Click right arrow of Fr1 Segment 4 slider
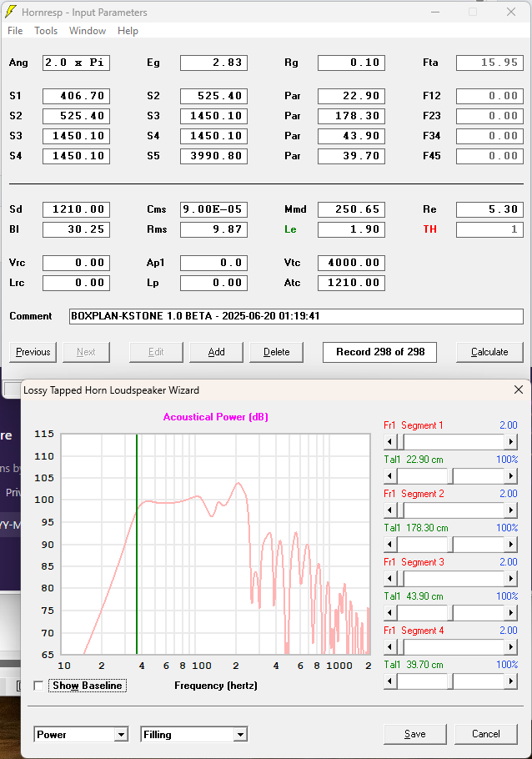 (x=510, y=646)
